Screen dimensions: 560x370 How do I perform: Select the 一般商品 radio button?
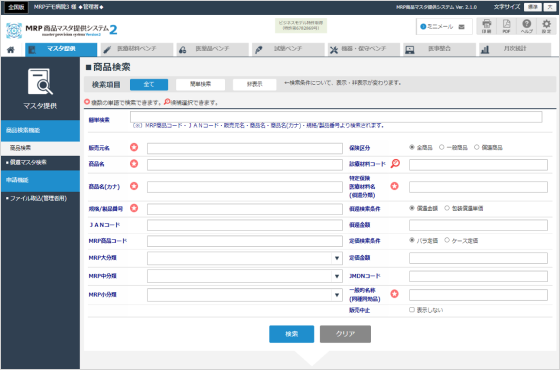tap(442, 147)
